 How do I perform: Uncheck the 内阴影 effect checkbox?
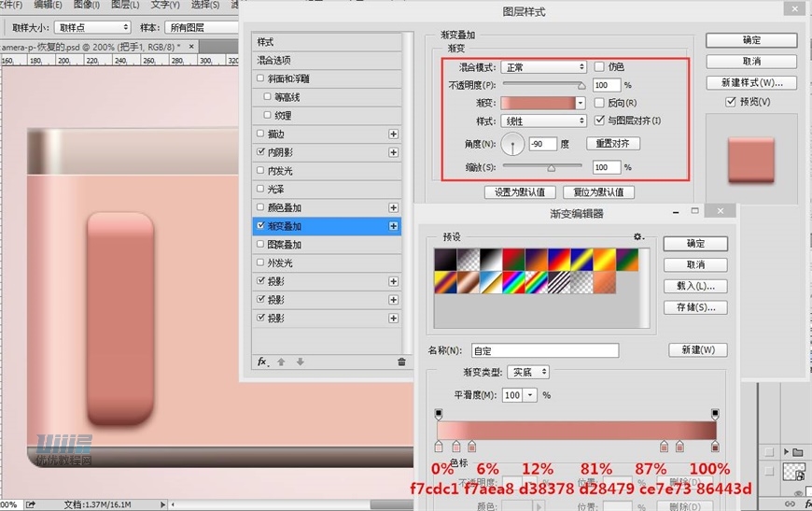pyautogui.click(x=260, y=152)
